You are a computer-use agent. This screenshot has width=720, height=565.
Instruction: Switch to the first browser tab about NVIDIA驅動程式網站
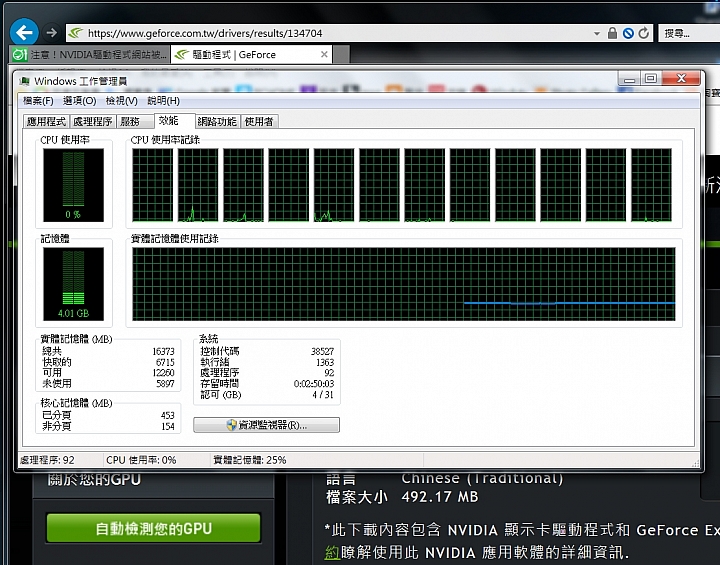coord(90,55)
